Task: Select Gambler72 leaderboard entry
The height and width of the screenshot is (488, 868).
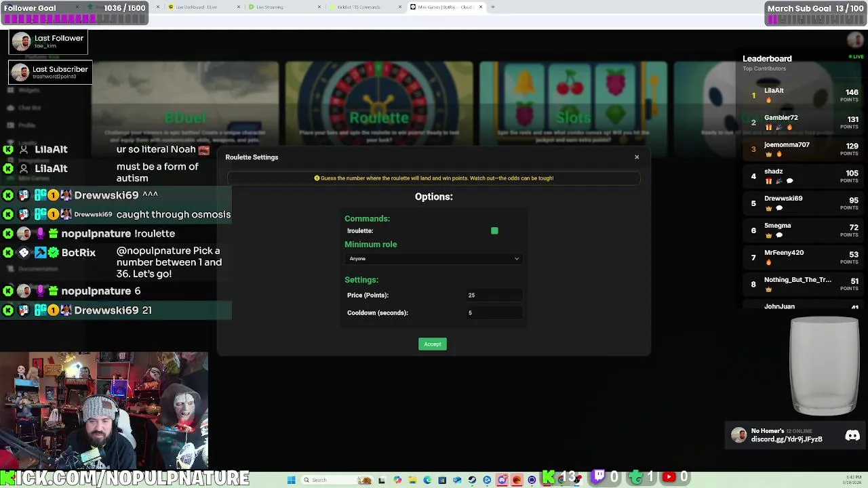Action: 804,123
